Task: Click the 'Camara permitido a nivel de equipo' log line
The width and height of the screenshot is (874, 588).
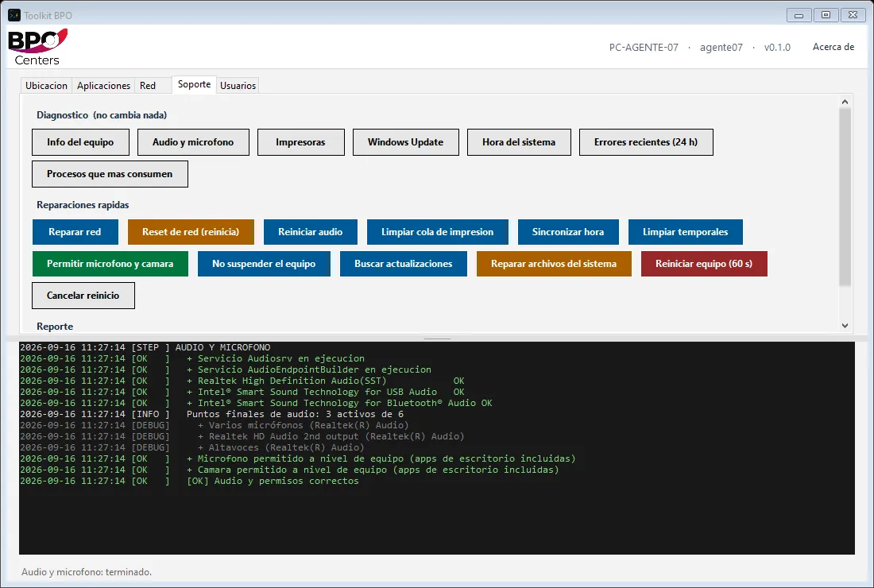Action: click(289, 470)
